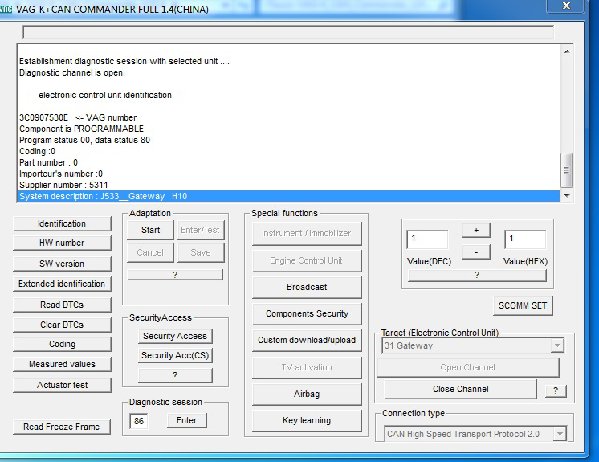Click Enter in Diagnostic session group
Screen dimensions: 599x462
[x=186, y=420]
